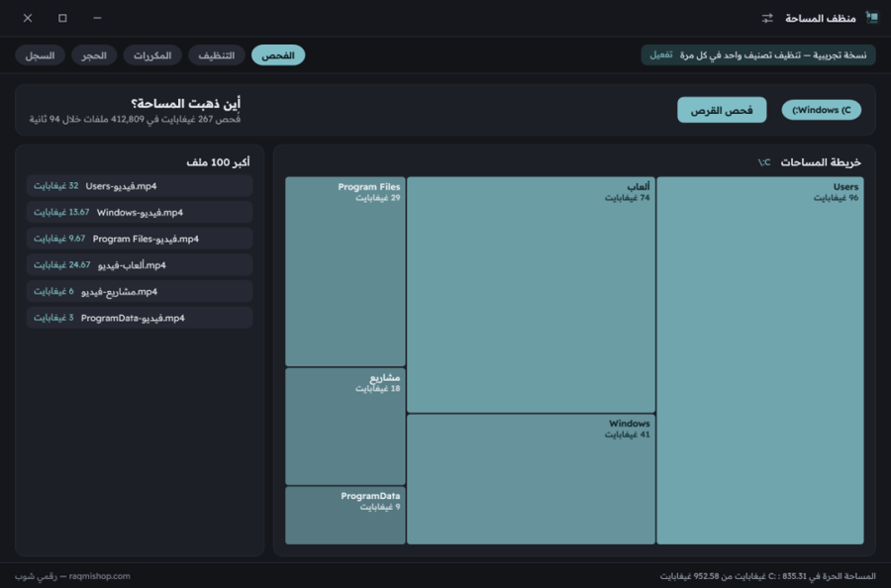Open the المكررات tab
Viewport: 891px width, 588px height.
(x=152, y=55)
